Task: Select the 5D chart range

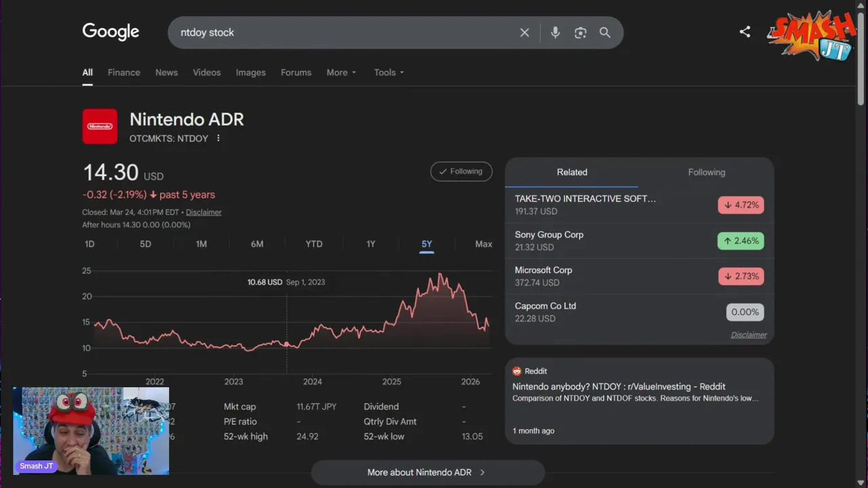Action: click(x=145, y=244)
